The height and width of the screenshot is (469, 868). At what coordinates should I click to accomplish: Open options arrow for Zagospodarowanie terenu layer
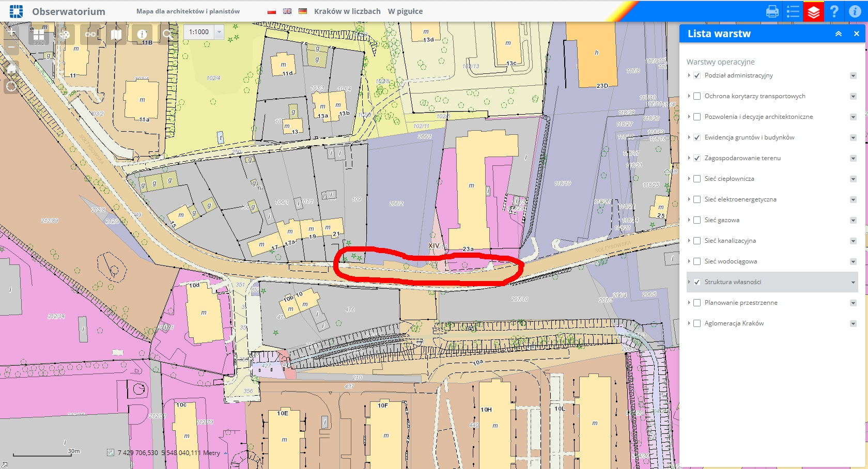pos(853,158)
